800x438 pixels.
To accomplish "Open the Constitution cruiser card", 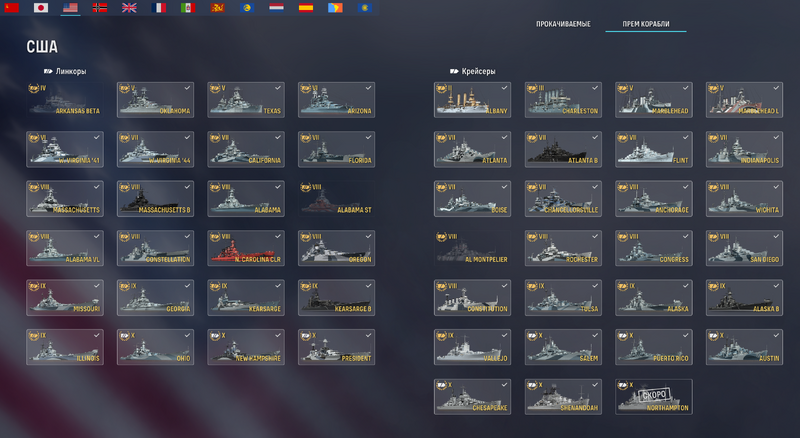I will tap(472, 298).
